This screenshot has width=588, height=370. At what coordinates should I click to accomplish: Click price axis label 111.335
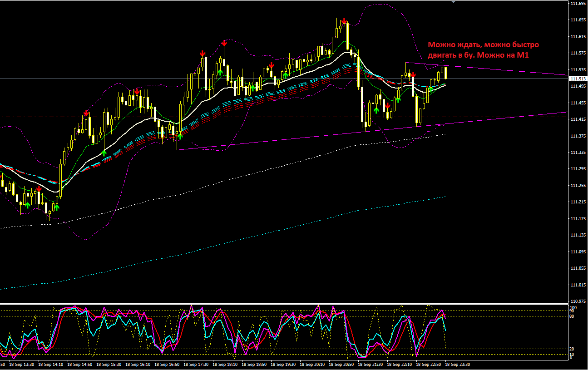click(578, 153)
